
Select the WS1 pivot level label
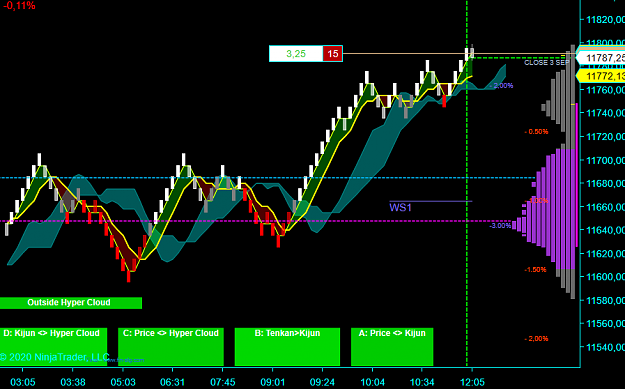click(400, 208)
